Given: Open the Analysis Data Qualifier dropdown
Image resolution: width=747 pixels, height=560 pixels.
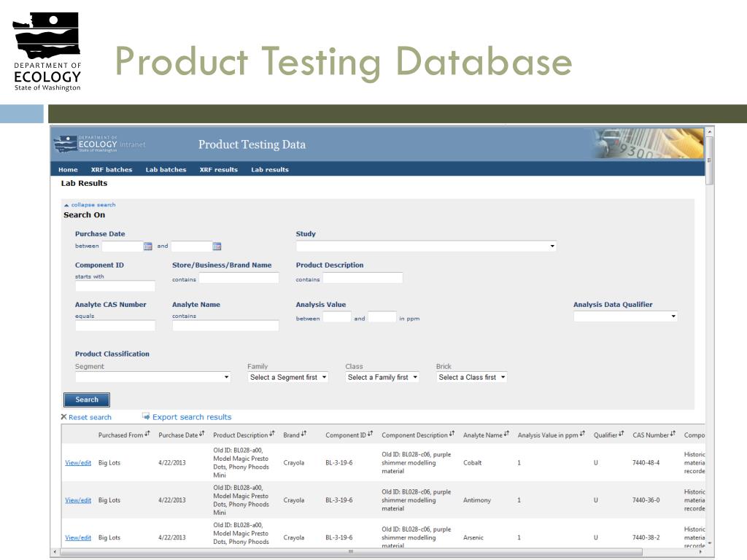Looking at the screenshot, I should point(625,316).
